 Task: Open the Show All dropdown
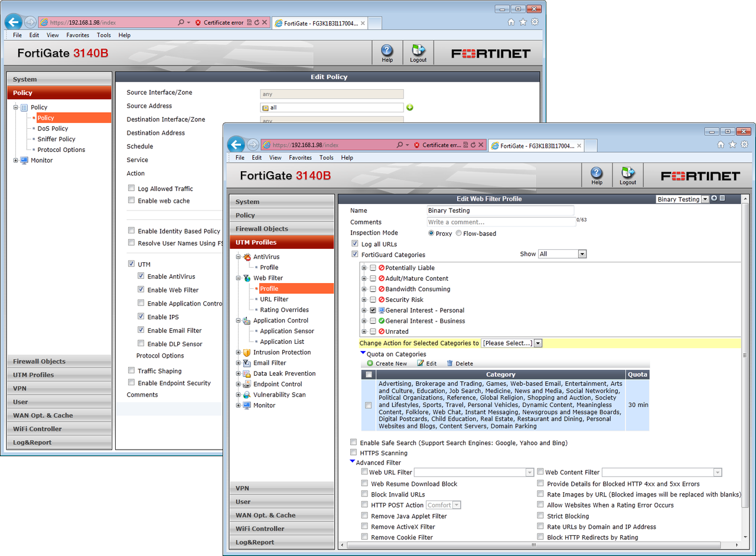pyautogui.click(x=562, y=254)
